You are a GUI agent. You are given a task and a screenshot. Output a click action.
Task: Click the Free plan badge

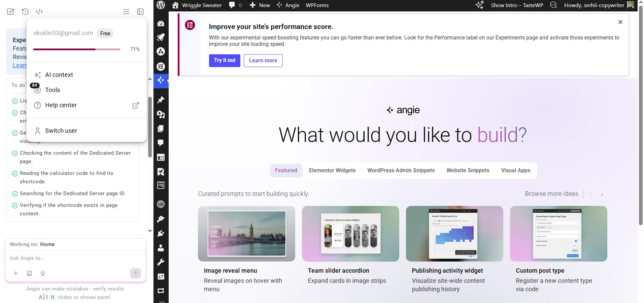coord(105,33)
